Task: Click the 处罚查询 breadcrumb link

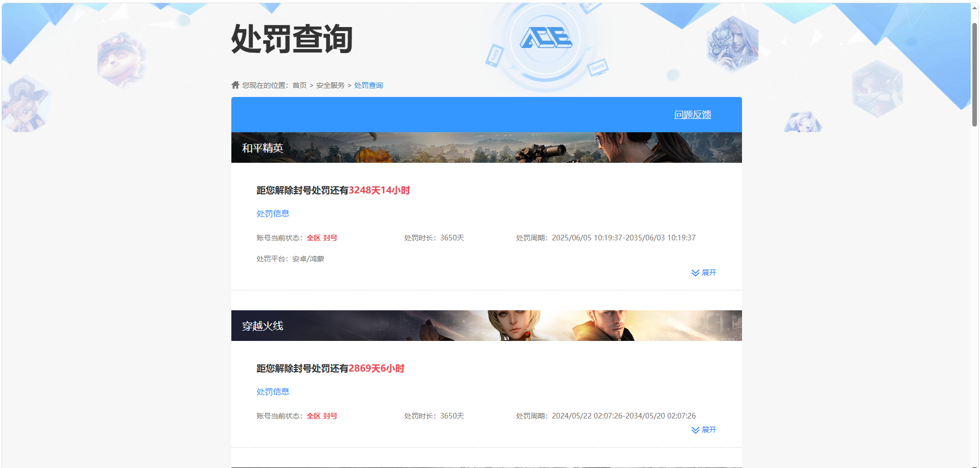Action: coord(369,85)
